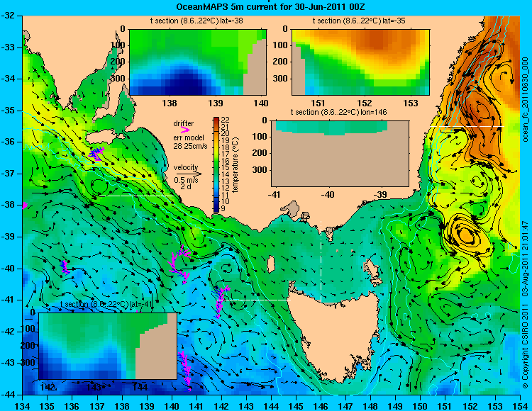Viewport: 532px width, 411px height.
Task: Click the white section line at latitude -35
Action: [467, 126]
